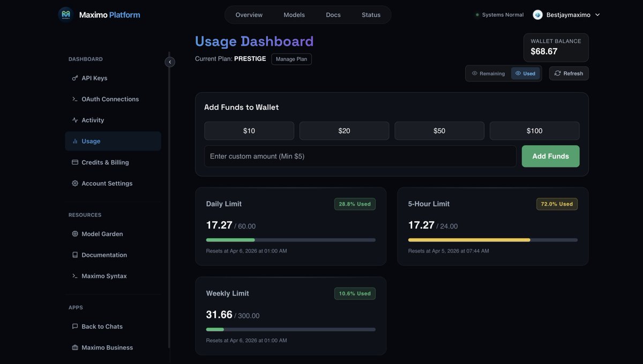View the Status tab
643x364 pixels.
pos(371,15)
